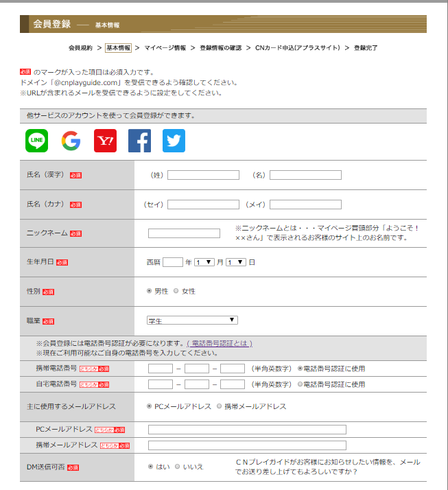Choose 携帯メールアドレス as main email
The image size is (448, 490).
[220, 406]
